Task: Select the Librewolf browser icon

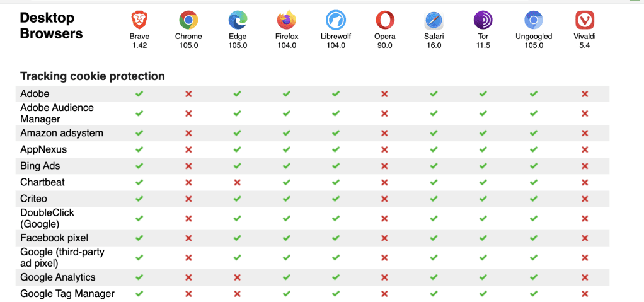Action: click(x=336, y=20)
